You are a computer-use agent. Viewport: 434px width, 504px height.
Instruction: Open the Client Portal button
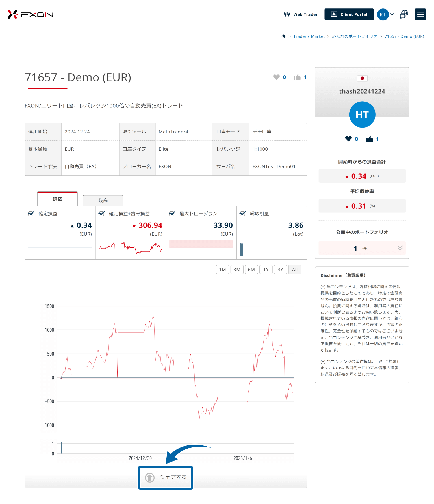tap(349, 14)
